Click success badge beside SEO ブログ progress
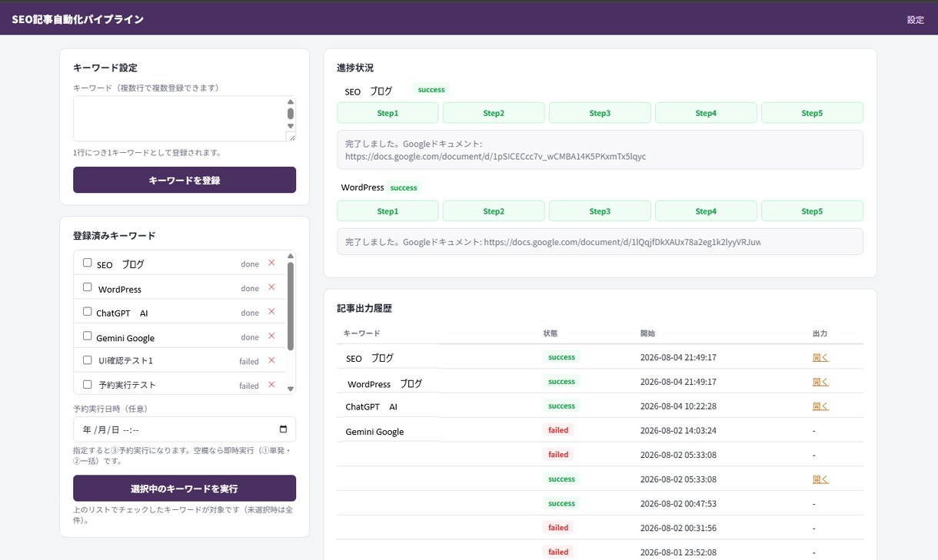 click(431, 90)
